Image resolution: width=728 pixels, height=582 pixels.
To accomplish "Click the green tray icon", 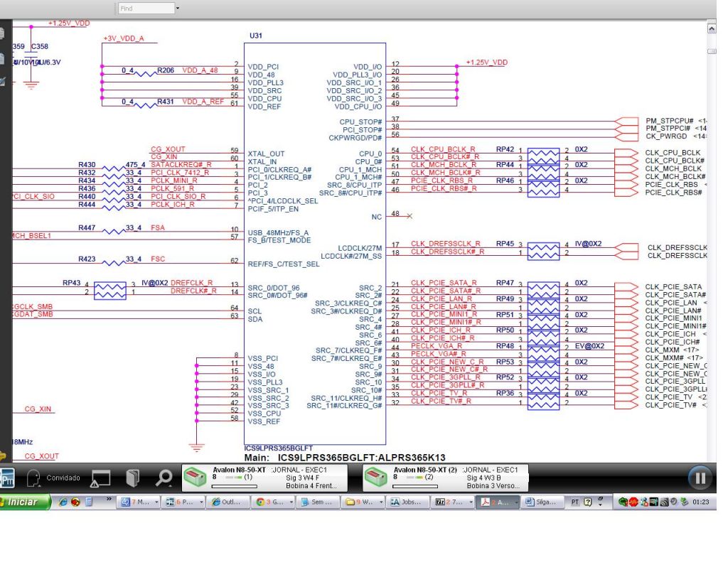I will click(623, 502).
